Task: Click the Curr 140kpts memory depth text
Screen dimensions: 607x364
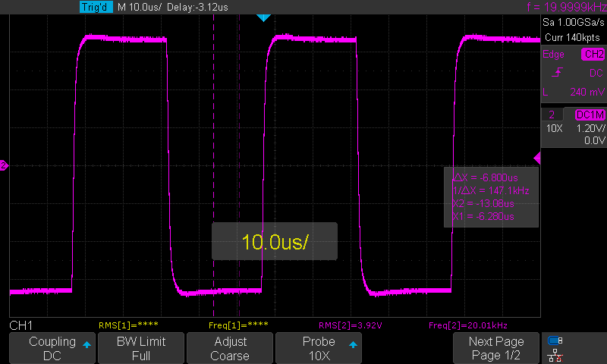Action: (572, 37)
